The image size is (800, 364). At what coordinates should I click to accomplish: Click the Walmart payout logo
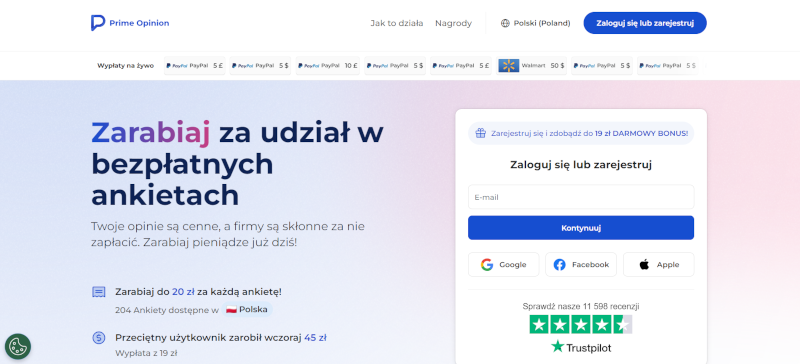[509, 65]
